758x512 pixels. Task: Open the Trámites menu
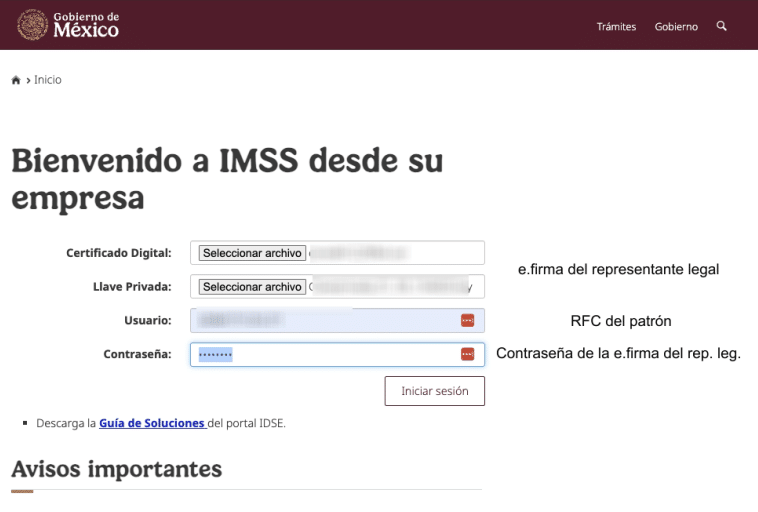point(616,27)
